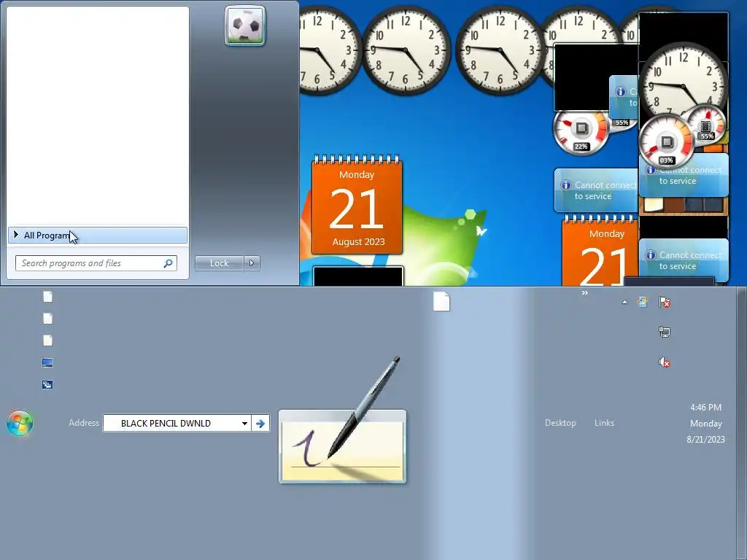Click the second clock gadget from left
Screen dimensions: 747x560
pyautogui.click(x=406, y=50)
